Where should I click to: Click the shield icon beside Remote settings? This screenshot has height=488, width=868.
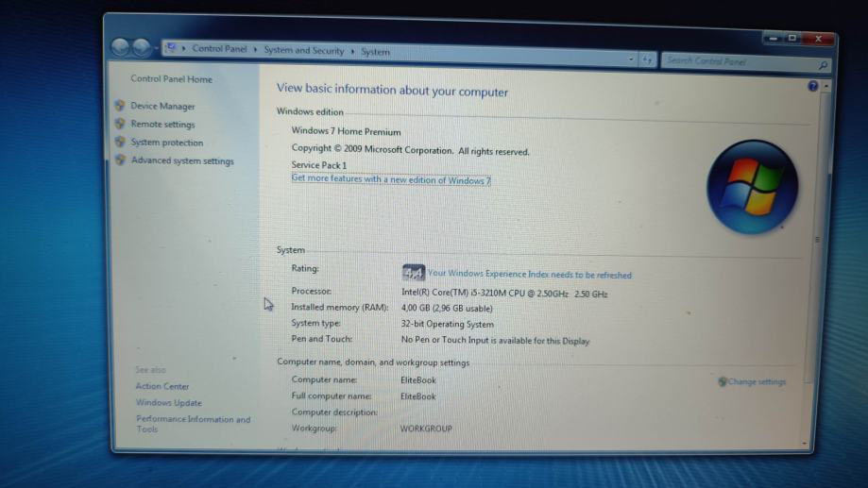[120, 124]
